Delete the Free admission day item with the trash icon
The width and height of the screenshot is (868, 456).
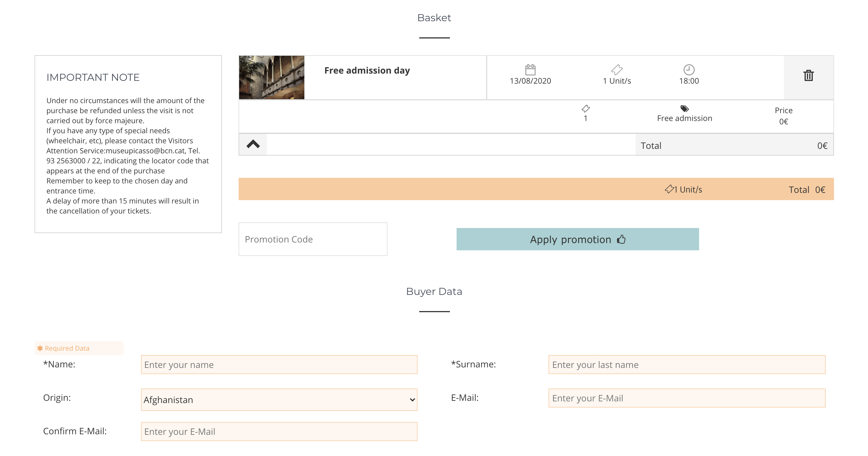pos(808,76)
